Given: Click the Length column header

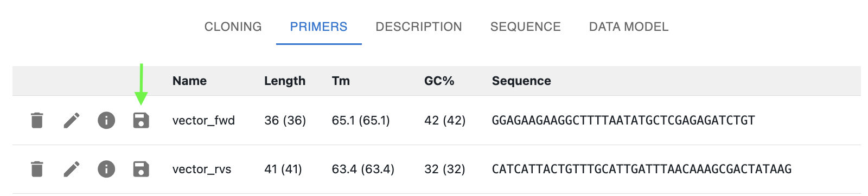Looking at the screenshot, I should [285, 81].
